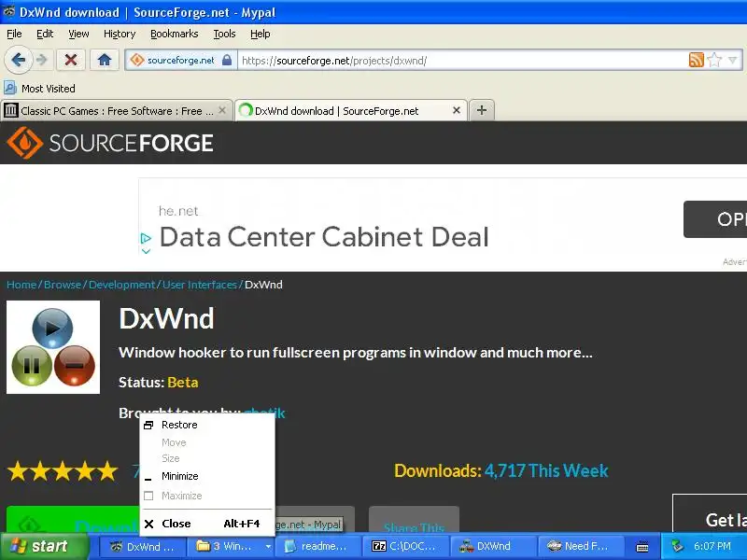Open a new tab with plus button
The image size is (747, 560).
click(482, 110)
